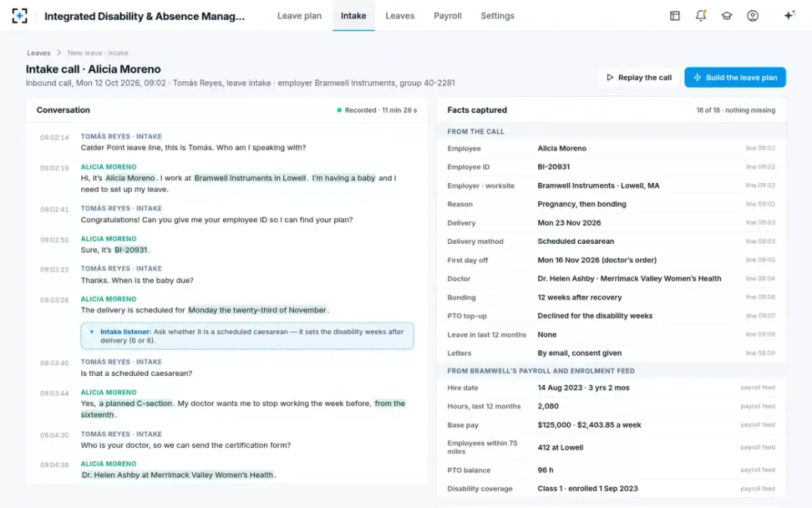
Task: Click Build the leave plan
Action: point(735,77)
